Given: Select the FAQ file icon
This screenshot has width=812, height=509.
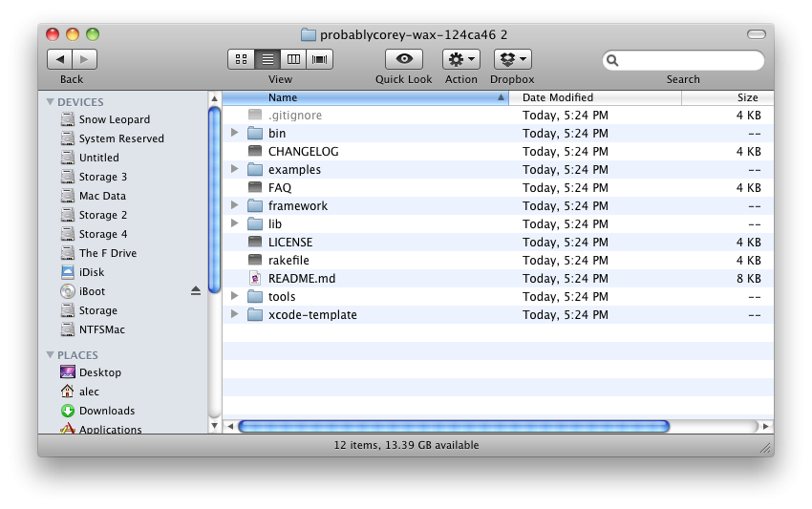Looking at the screenshot, I should coord(255,187).
